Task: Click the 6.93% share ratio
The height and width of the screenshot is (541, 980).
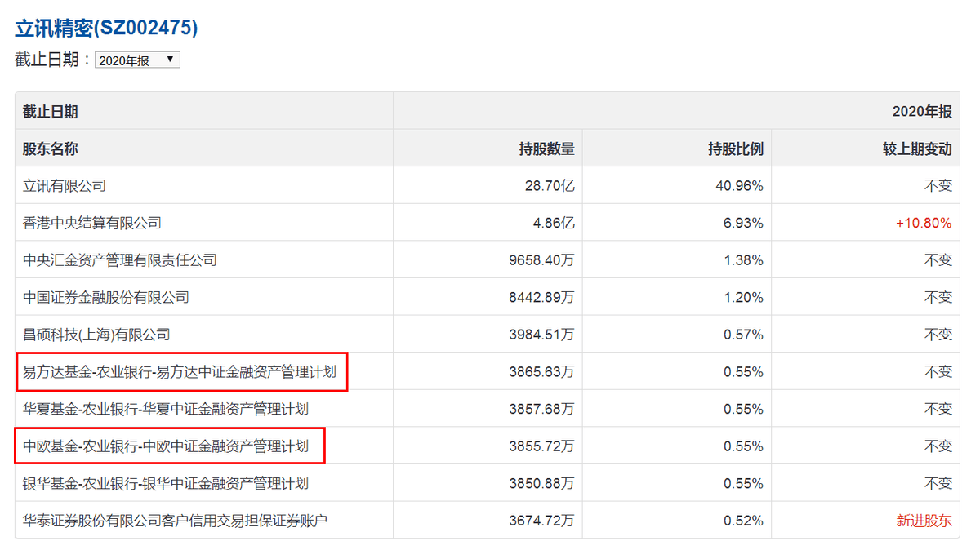Action: pos(743,223)
